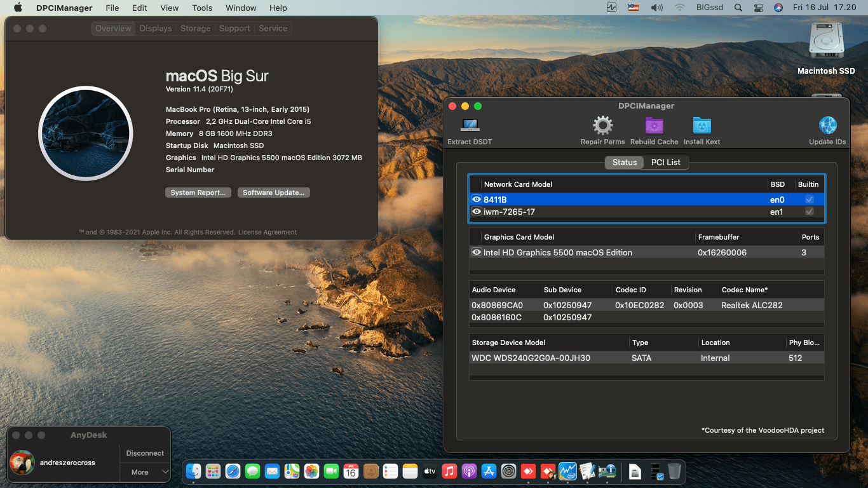The image size is (868, 488).
Task: Click the System Report button
Action: pos(198,193)
